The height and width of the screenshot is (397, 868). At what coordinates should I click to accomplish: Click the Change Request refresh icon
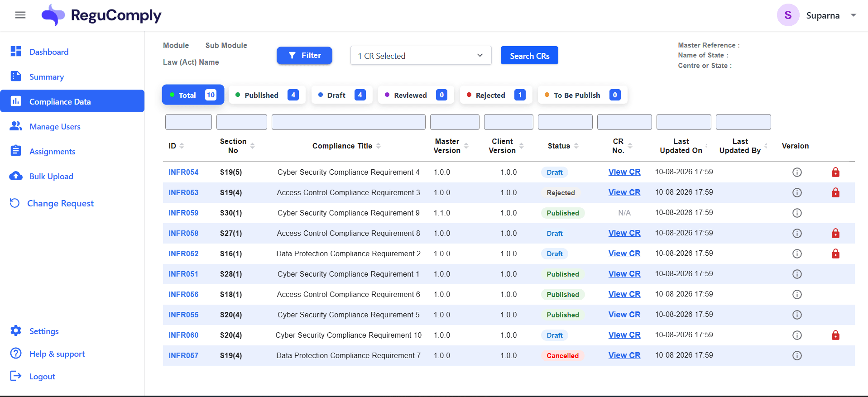(x=15, y=203)
